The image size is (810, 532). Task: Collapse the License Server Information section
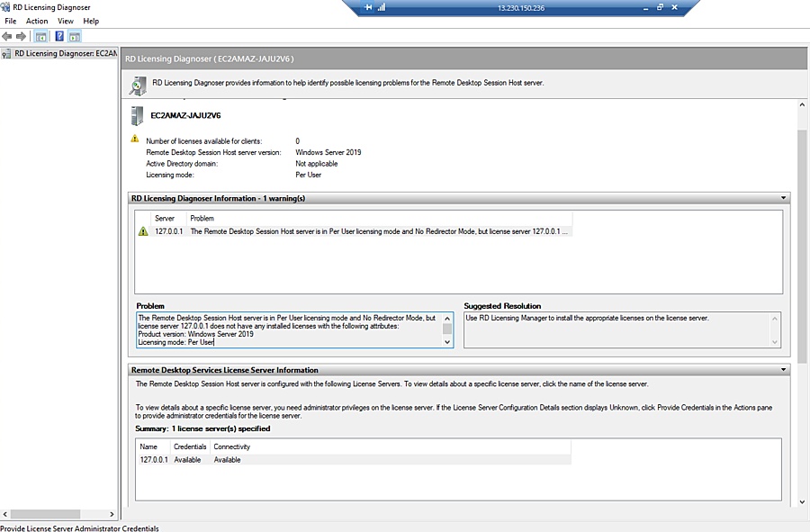[x=783, y=370]
